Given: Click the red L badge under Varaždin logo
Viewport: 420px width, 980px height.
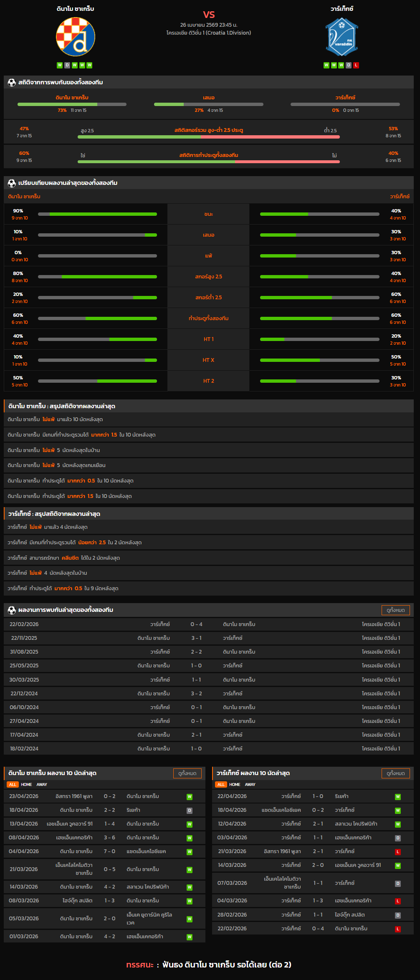Looking at the screenshot, I should (356, 65).
